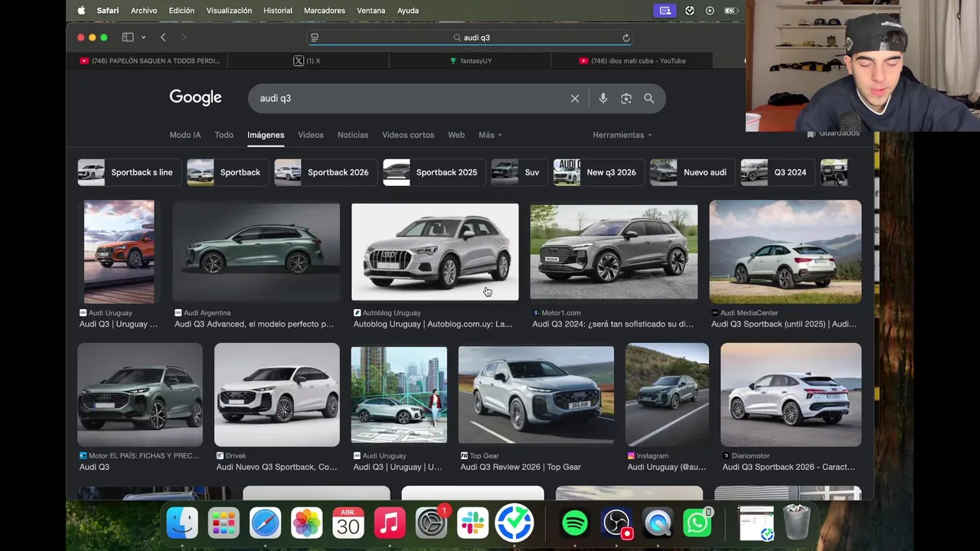The image size is (980, 551).
Task: Open the Trash in the Dock
Action: pyautogui.click(x=797, y=523)
